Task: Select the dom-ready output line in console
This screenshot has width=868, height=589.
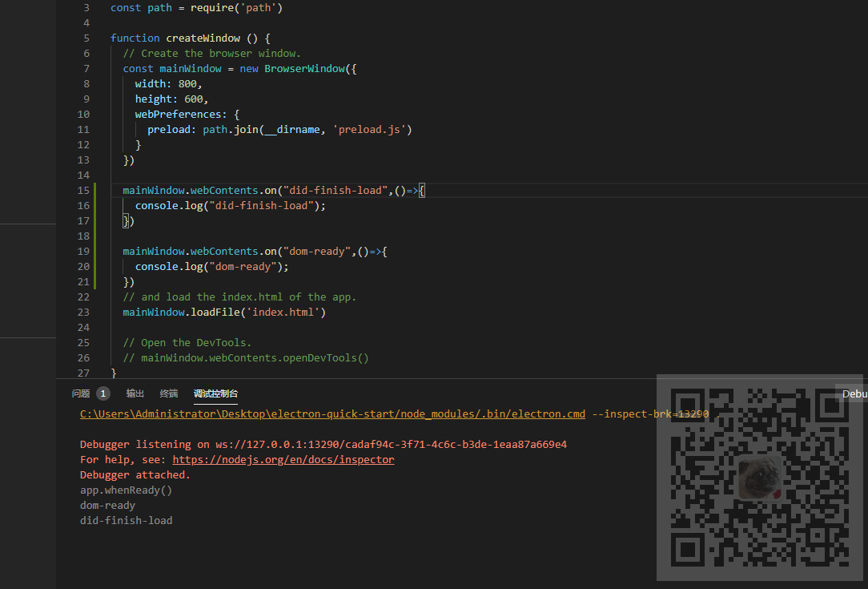Action: point(107,505)
